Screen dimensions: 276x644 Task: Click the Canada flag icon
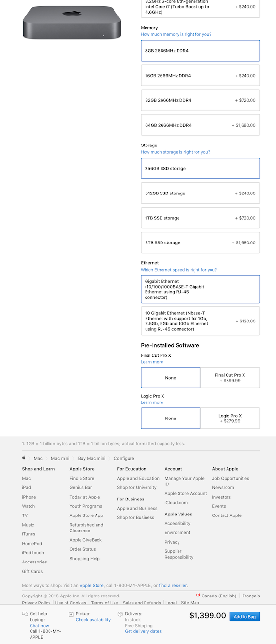(198, 595)
